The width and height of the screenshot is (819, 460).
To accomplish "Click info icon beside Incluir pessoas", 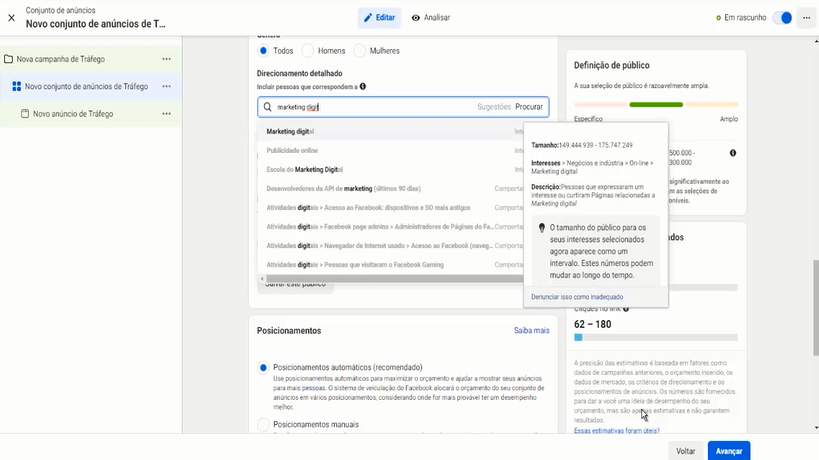I will point(362,87).
